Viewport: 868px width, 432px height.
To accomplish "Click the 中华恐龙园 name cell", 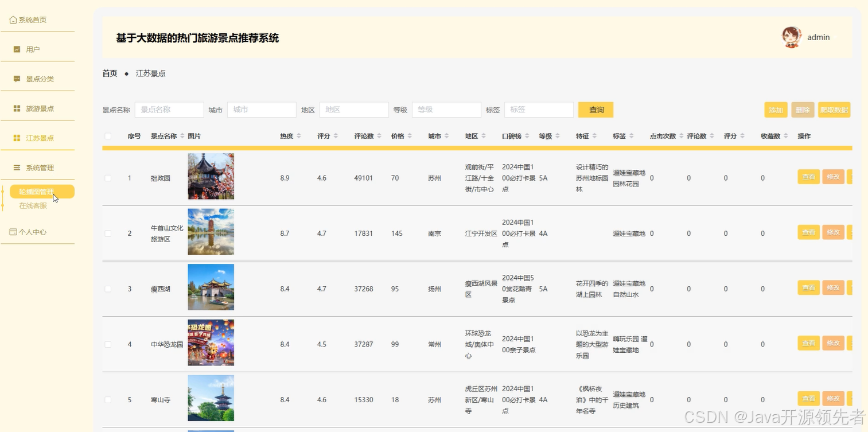I will (x=167, y=345).
